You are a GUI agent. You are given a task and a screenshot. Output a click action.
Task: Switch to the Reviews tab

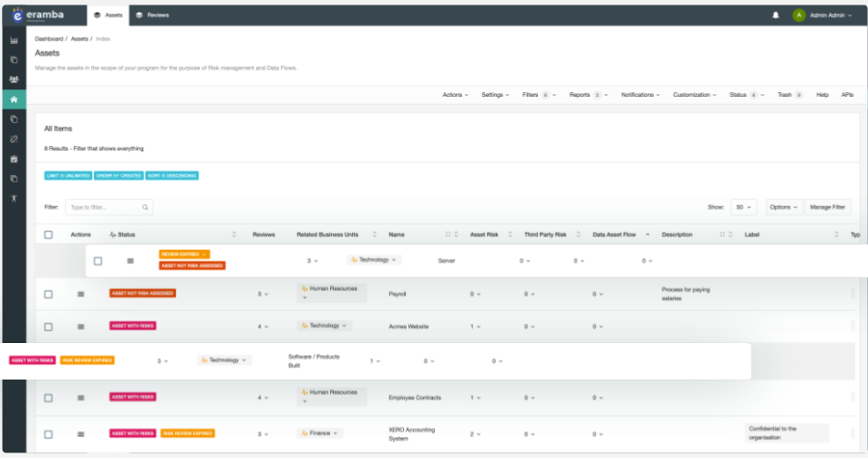pos(152,15)
